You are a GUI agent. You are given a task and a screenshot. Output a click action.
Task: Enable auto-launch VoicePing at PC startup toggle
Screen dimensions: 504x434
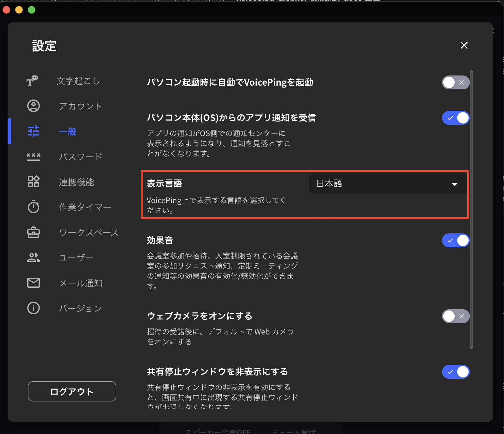[x=456, y=82]
